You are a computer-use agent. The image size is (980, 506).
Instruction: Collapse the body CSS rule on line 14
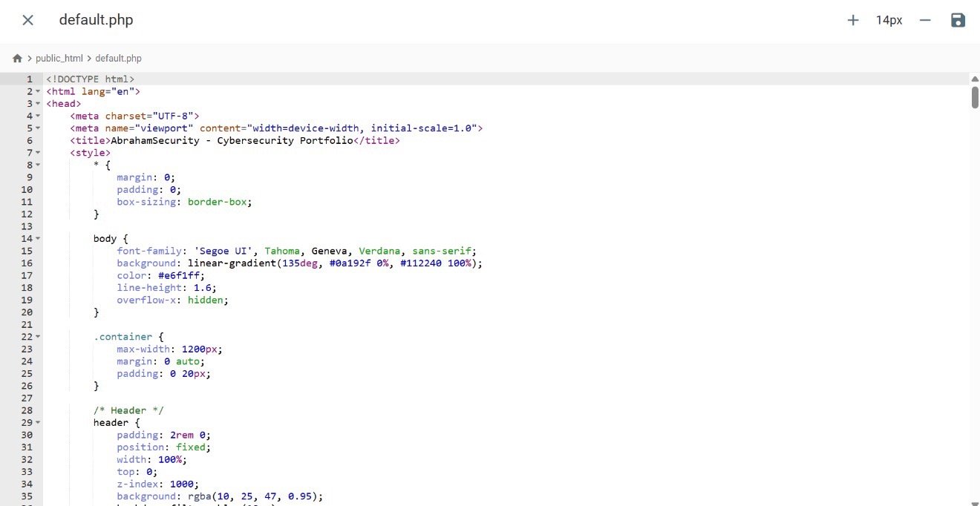38,239
